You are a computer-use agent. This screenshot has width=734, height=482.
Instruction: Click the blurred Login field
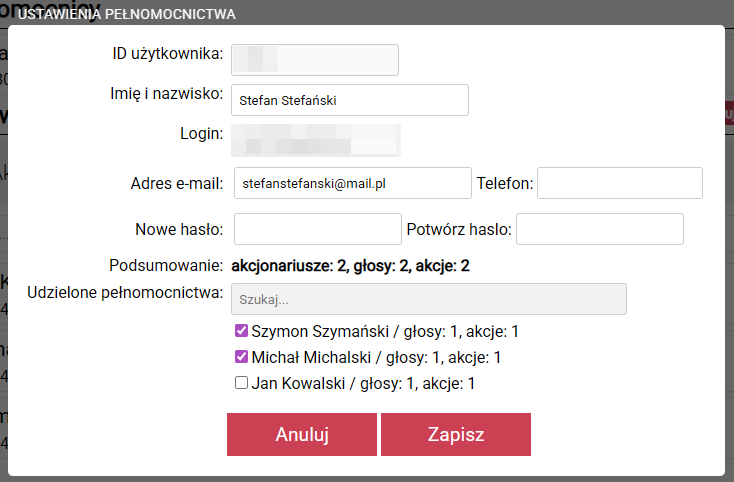[x=315, y=140]
